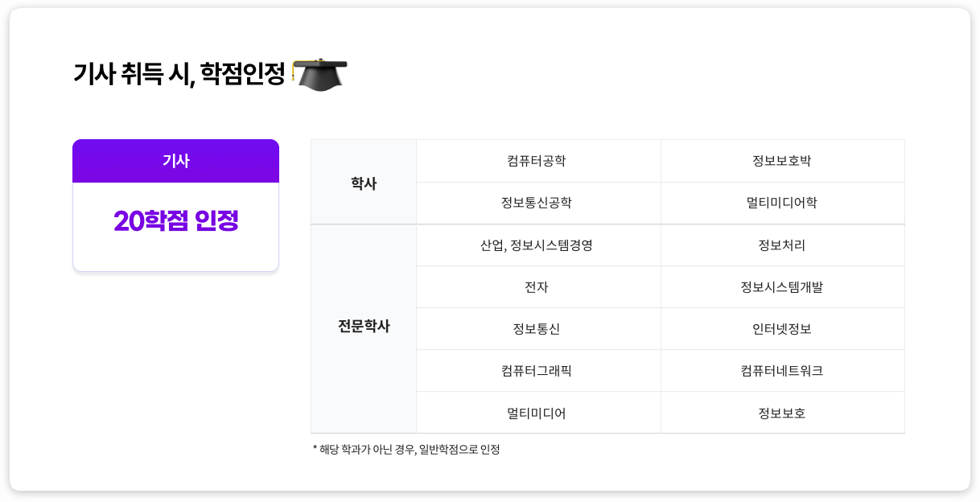Click the 정보보호 table cell
This screenshot has width=980, height=502.
click(x=781, y=414)
